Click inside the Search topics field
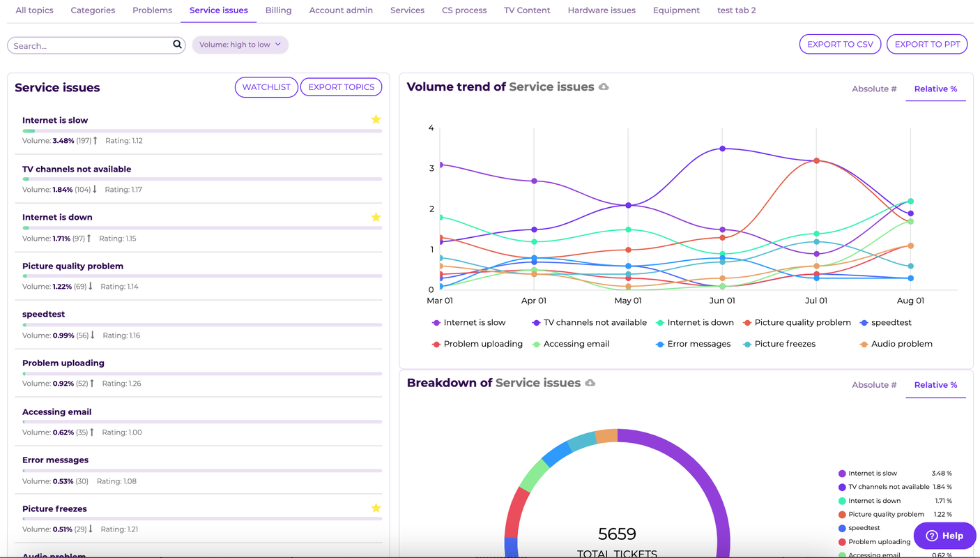This screenshot has width=980, height=558. click(91, 45)
